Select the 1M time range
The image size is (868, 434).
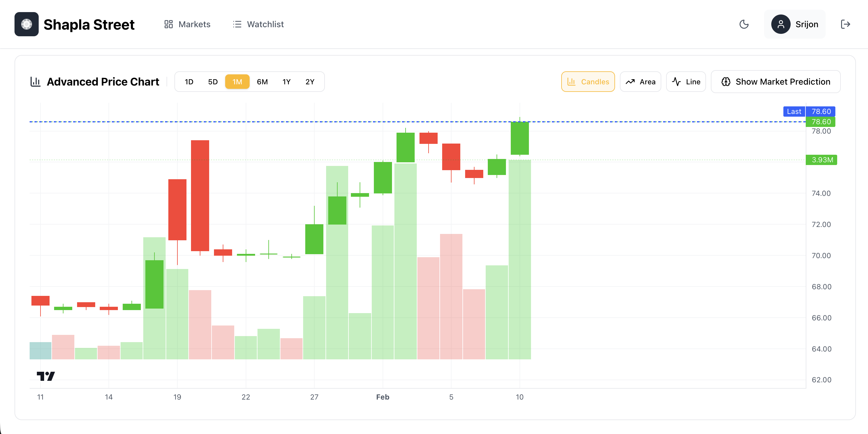237,82
